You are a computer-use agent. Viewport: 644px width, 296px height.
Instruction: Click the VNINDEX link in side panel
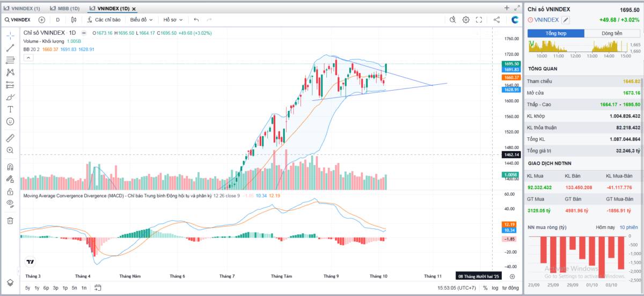[547, 20]
